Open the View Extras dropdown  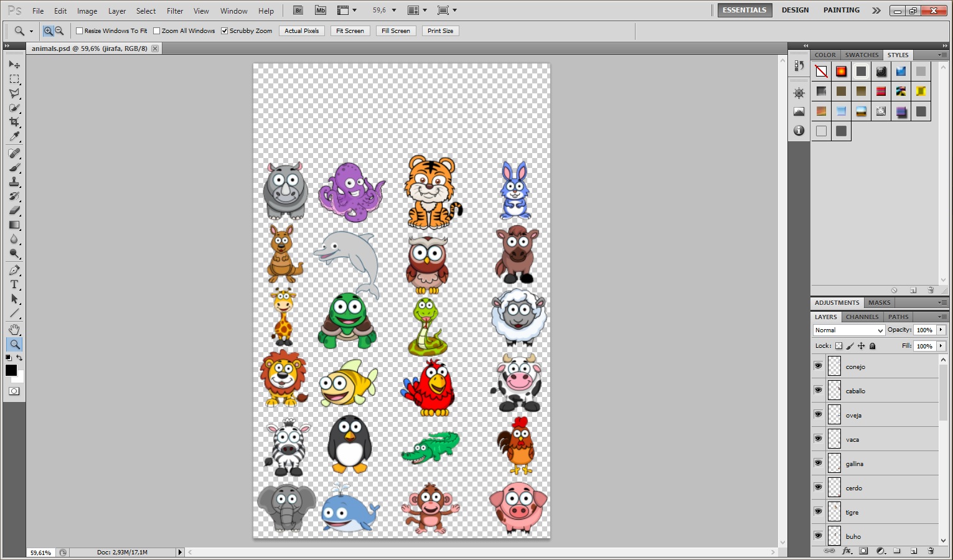347,11
